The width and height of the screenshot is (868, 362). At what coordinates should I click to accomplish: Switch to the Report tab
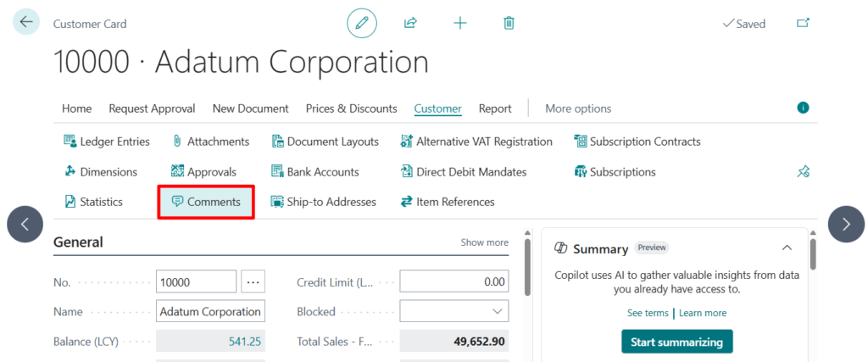tap(495, 109)
